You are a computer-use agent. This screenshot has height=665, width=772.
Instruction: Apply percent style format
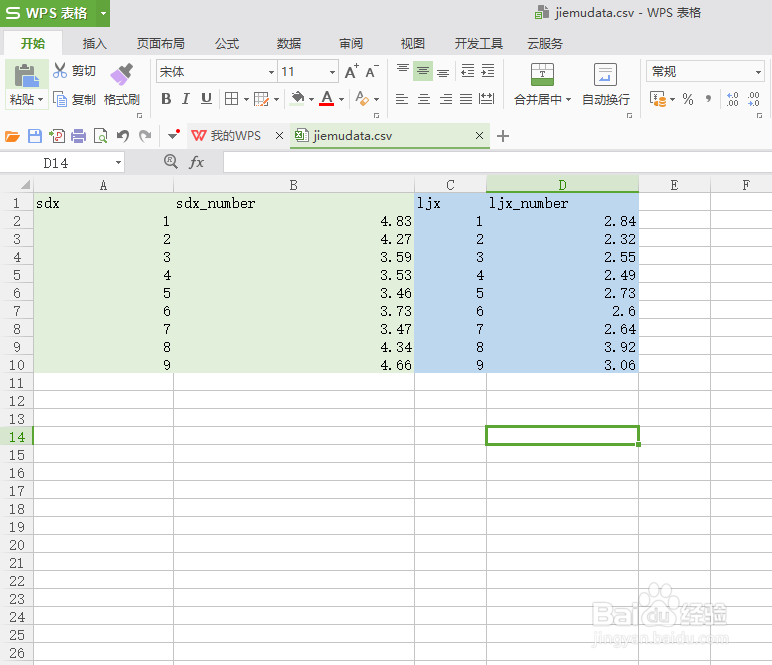688,99
